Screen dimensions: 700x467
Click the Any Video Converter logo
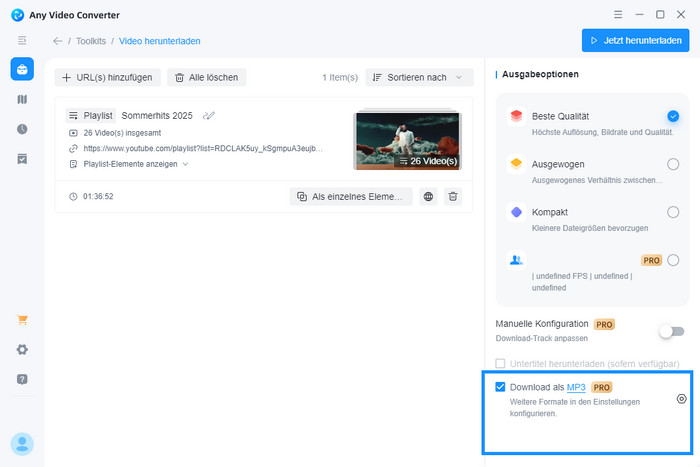17,15
